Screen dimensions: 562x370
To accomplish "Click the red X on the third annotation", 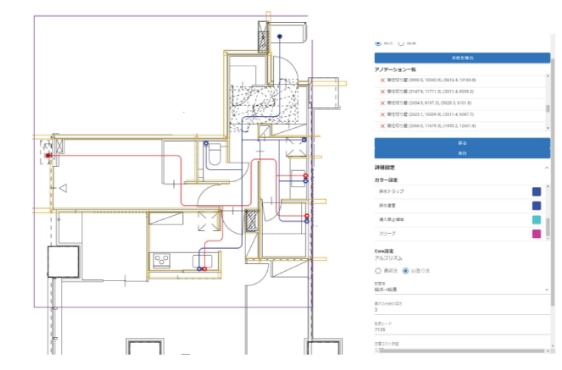I will click(x=382, y=103).
